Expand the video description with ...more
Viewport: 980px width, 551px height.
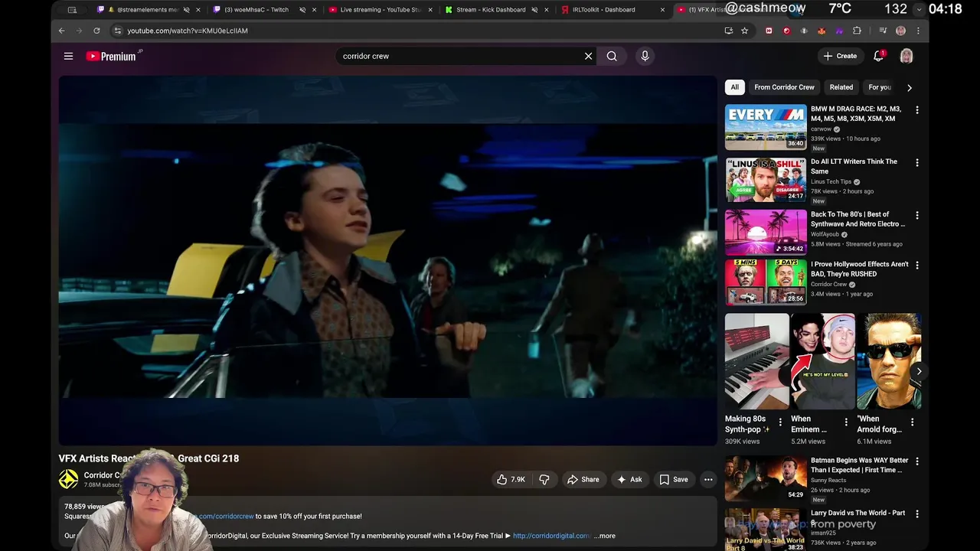604,536
